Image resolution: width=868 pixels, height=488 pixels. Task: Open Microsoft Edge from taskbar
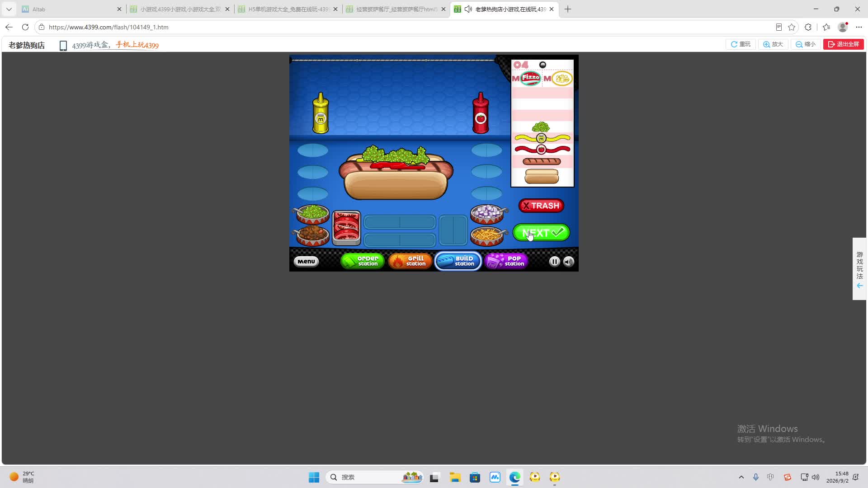515,477
